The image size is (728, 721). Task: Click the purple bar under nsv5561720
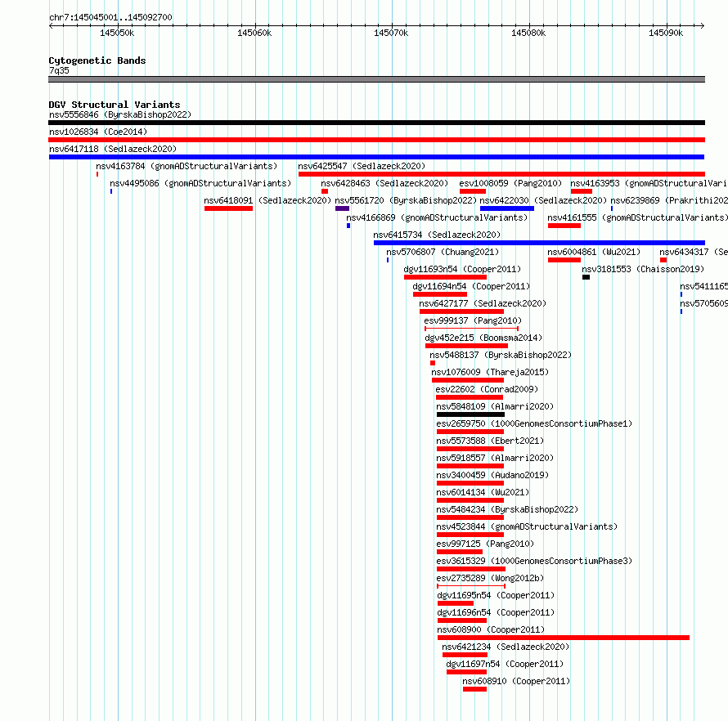point(342,208)
